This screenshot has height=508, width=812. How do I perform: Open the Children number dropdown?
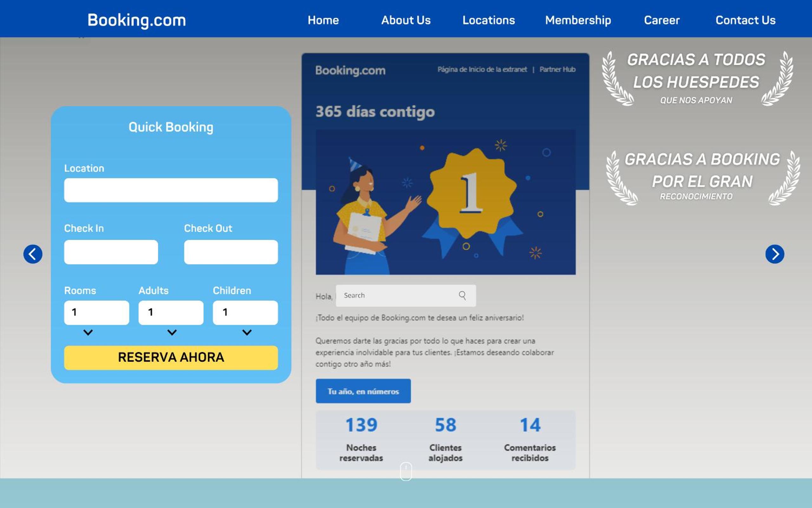tap(245, 312)
